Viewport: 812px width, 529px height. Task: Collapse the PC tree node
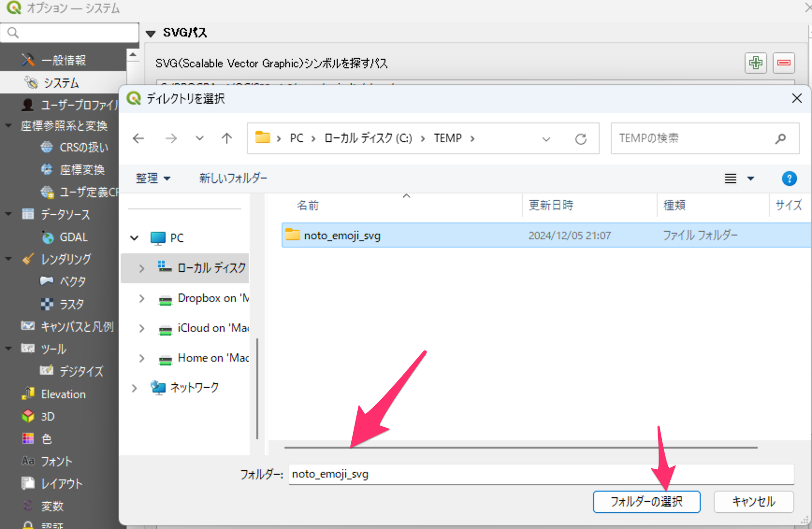coord(134,238)
